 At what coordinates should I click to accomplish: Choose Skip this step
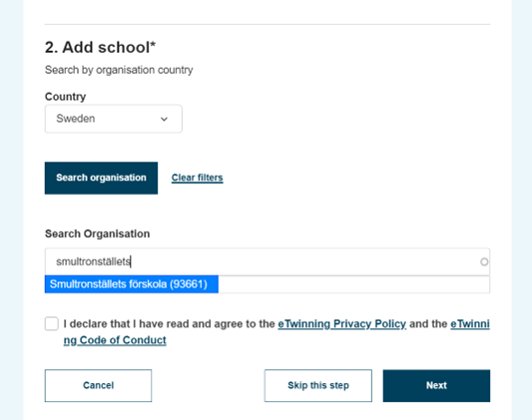point(318,386)
